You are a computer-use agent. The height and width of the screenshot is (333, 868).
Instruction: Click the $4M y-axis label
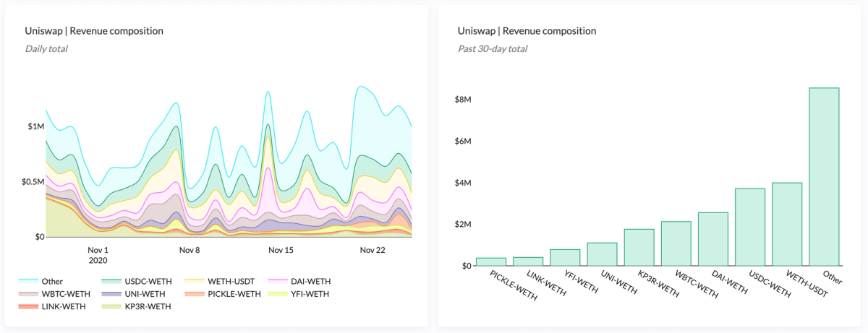pyautogui.click(x=461, y=183)
